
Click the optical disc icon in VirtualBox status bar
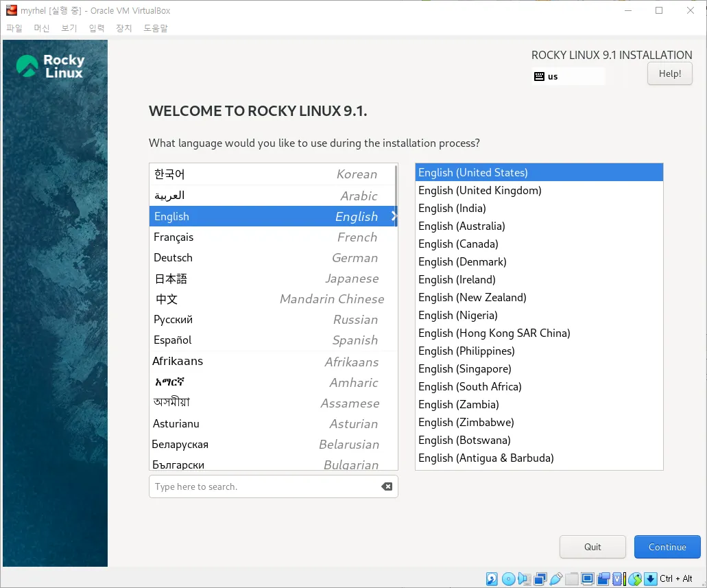point(509,579)
